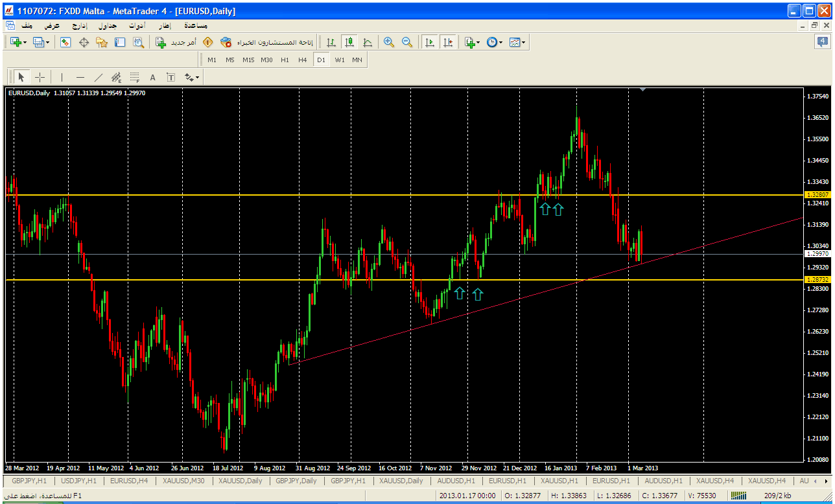Open the مساعدة (Help) menu
This screenshot has height=504, width=835.
196,25
